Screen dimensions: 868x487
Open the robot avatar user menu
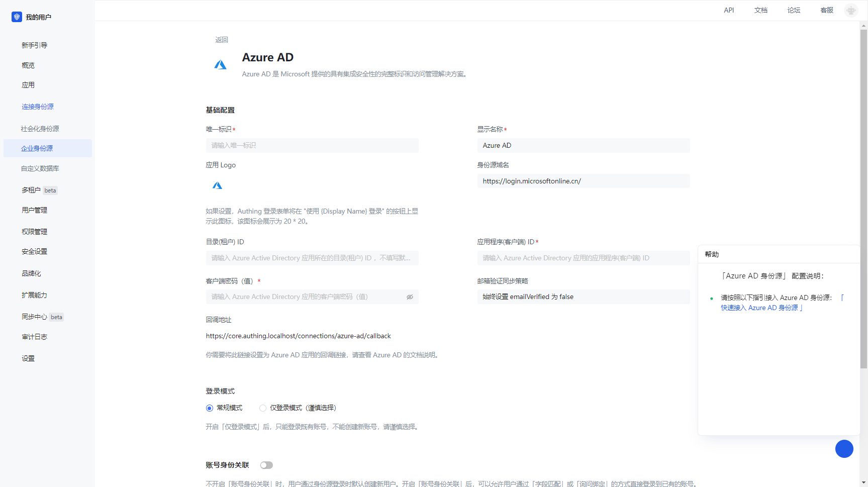pyautogui.click(x=850, y=10)
